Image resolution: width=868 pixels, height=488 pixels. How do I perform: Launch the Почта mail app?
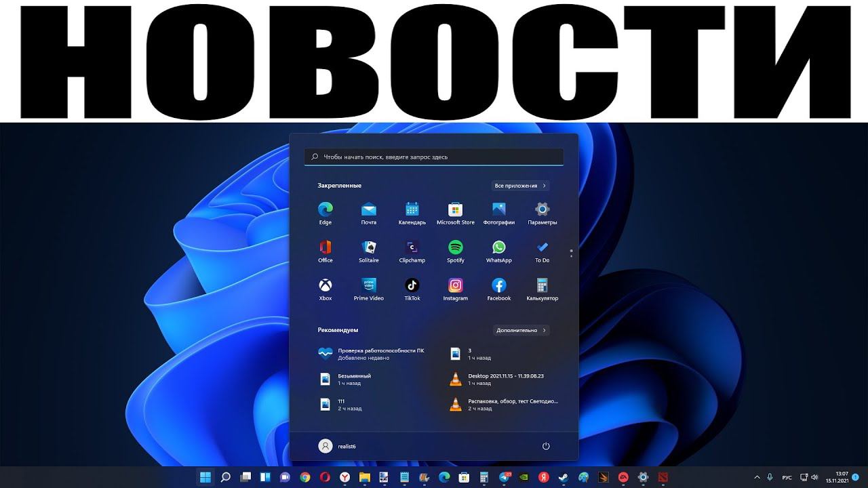369,213
